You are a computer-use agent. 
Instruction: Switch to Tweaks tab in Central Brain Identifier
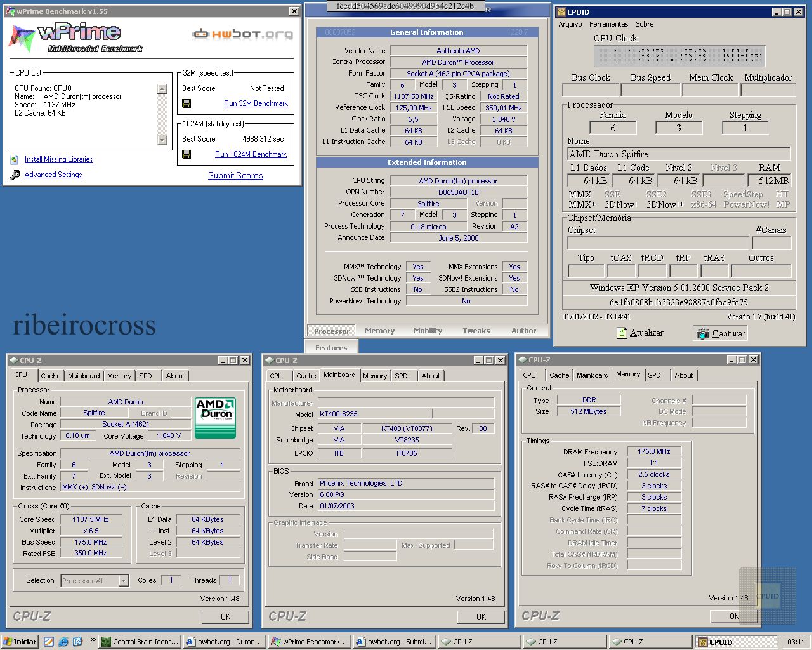(x=476, y=331)
